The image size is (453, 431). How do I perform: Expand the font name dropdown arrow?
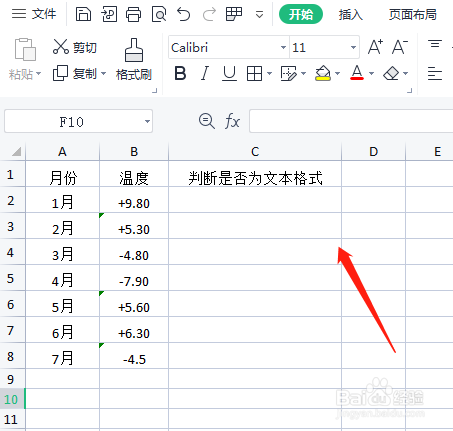coord(283,47)
